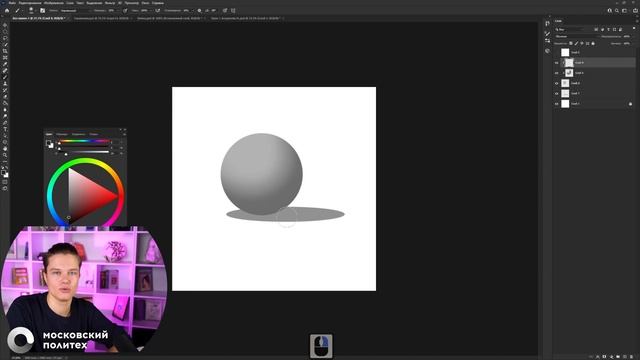Open the brush settings panel icon
The height and width of the screenshot is (360, 640).
(42, 11)
